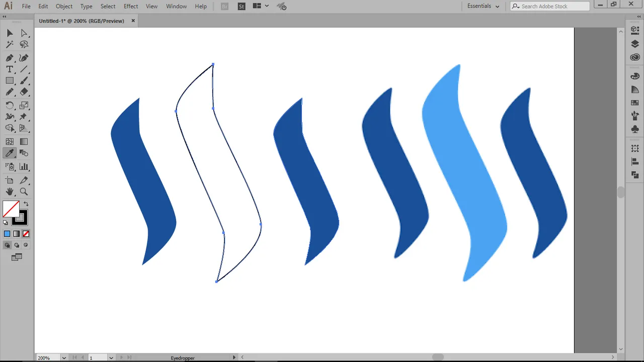Select the Type tool
Screen dimensions: 644x362
point(10,69)
